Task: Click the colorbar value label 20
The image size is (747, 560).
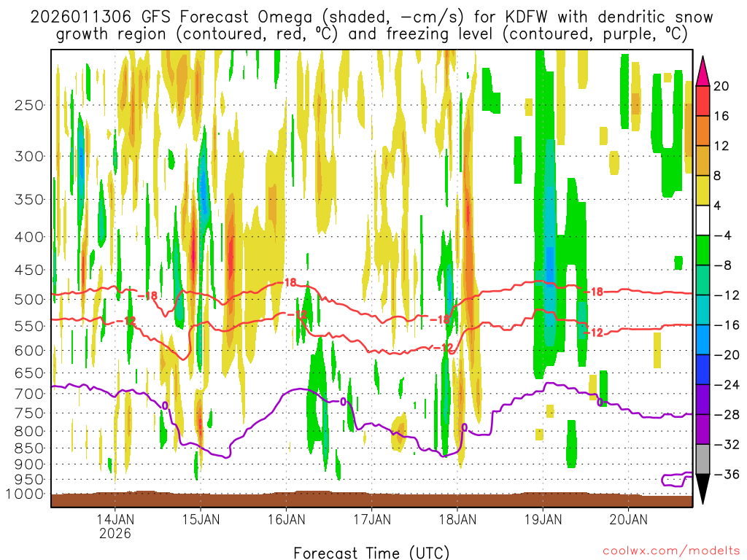Action: (721, 86)
